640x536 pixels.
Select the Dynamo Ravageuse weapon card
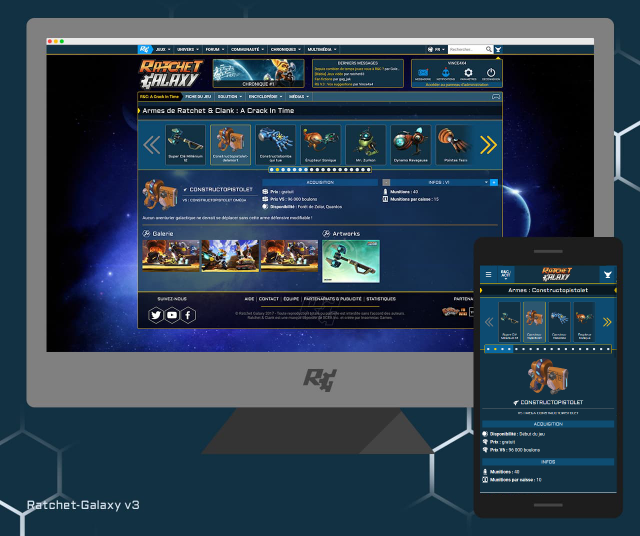coord(411,145)
